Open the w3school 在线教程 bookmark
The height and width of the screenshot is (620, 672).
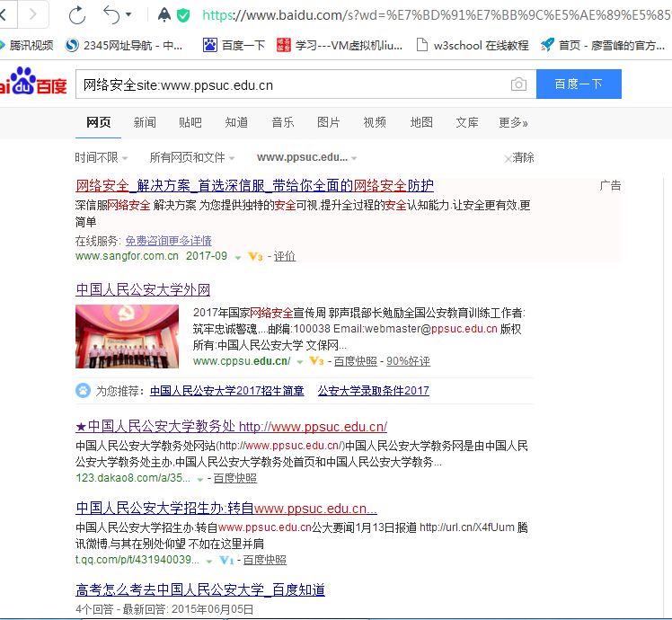pyautogui.click(x=473, y=45)
